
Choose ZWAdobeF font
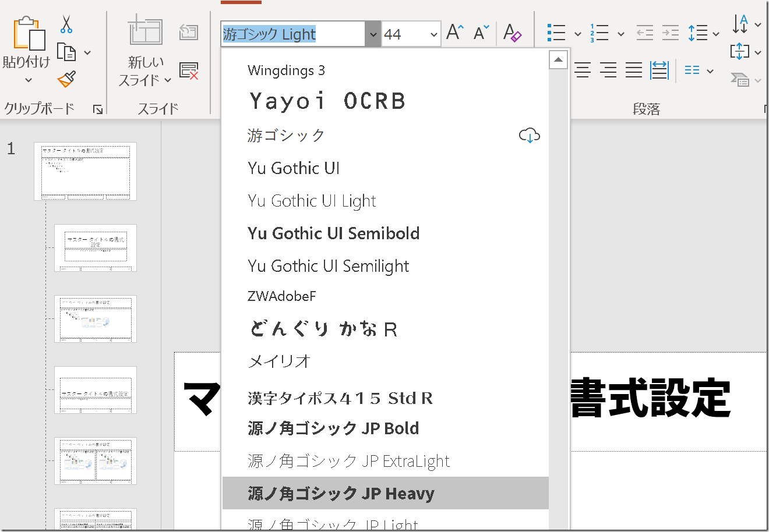(x=385, y=296)
